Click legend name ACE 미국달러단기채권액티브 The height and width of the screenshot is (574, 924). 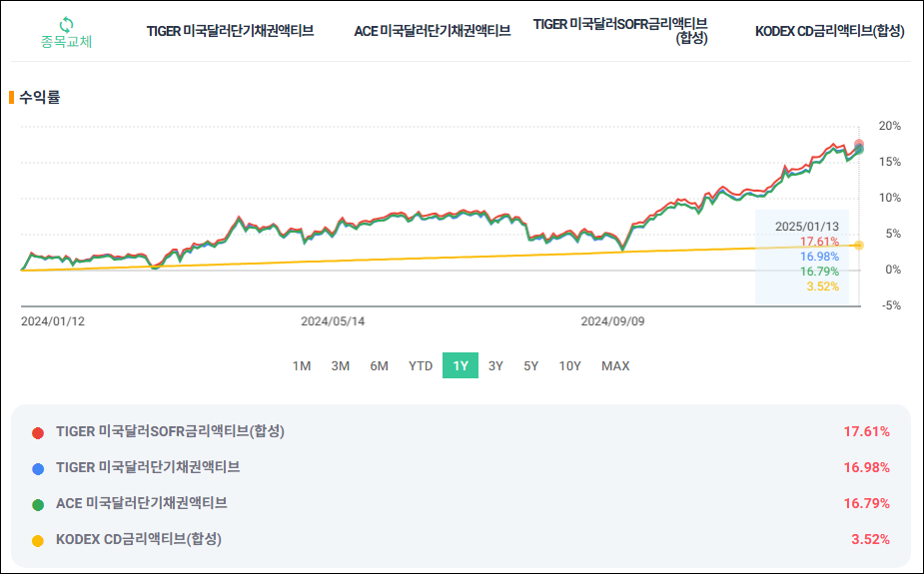pyautogui.click(x=142, y=503)
